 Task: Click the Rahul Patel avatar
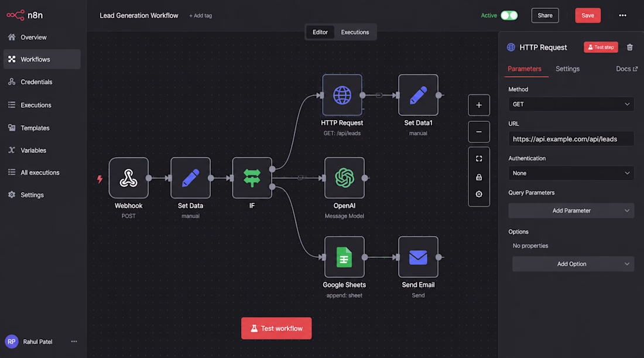[x=12, y=342]
